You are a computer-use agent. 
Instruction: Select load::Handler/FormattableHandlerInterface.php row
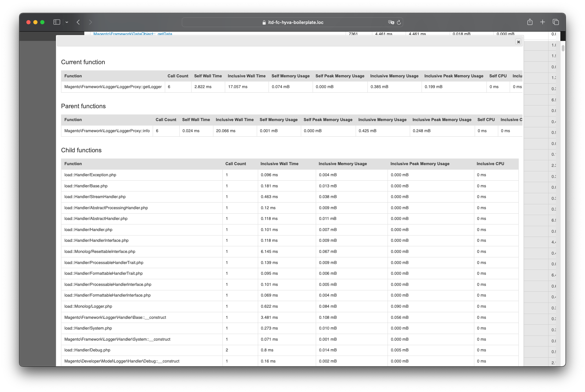(290, 295)
